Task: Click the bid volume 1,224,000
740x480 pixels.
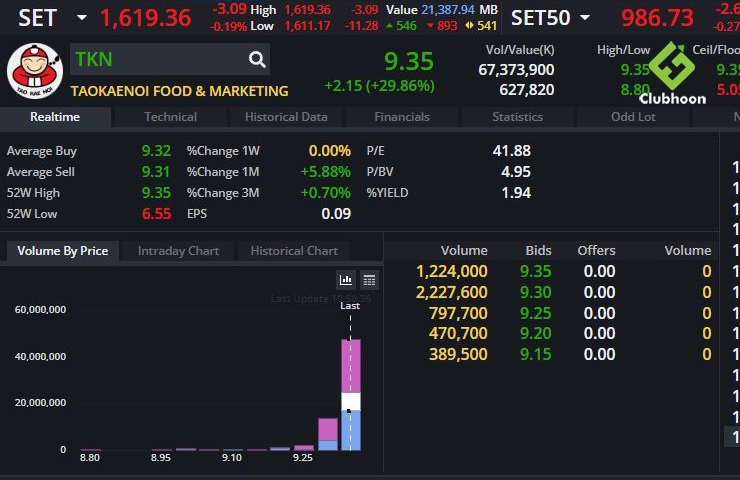Action: pos(452,271)
